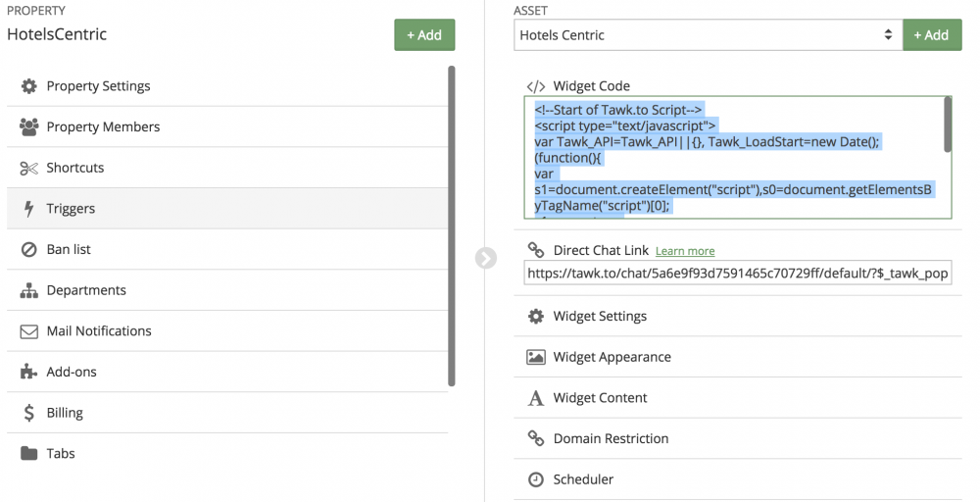Click the Property Members people icon
This screenshot has width=980, height=502.
pyautogui.click(x=28, y=126)
